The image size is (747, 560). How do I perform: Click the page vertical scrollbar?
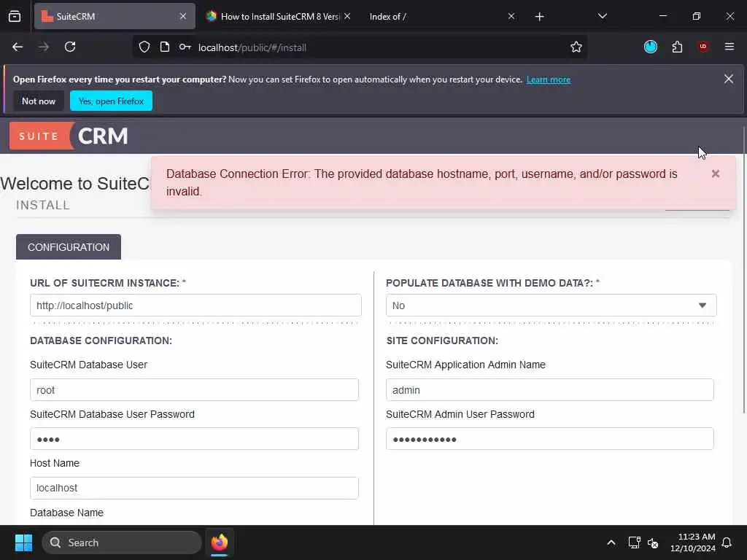coord(743,270)
